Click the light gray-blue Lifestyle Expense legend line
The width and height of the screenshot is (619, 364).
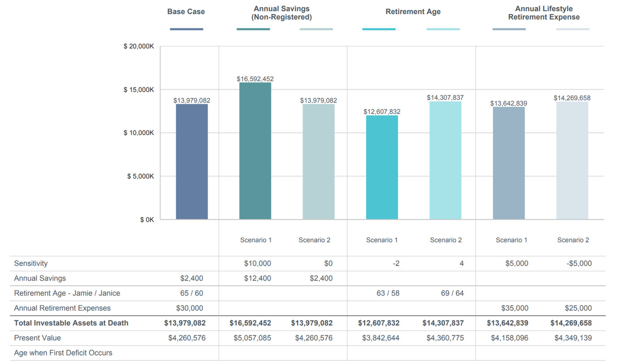[x=573, y=29]
